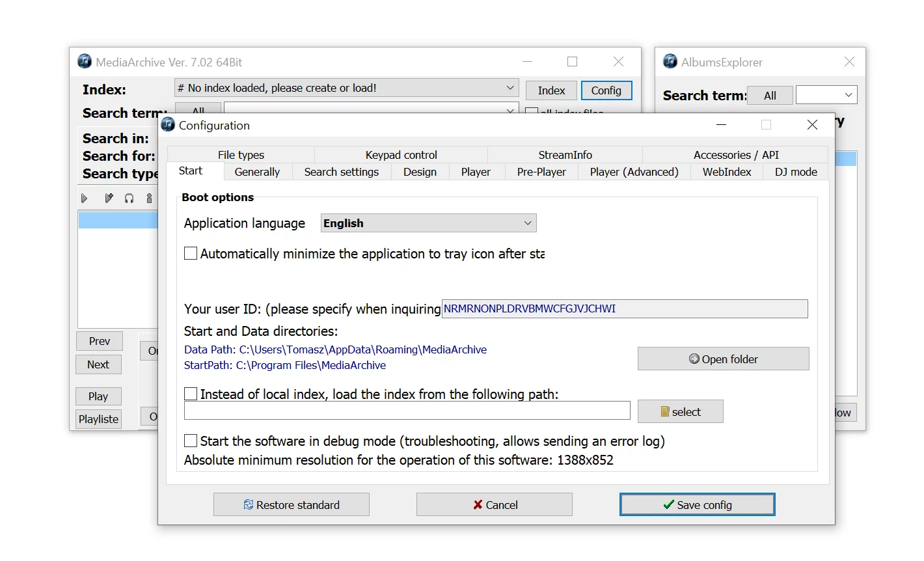Minimize the MediaArchive main window
The width and height of the screenshot is (924, 561).
tap(527, 62)
